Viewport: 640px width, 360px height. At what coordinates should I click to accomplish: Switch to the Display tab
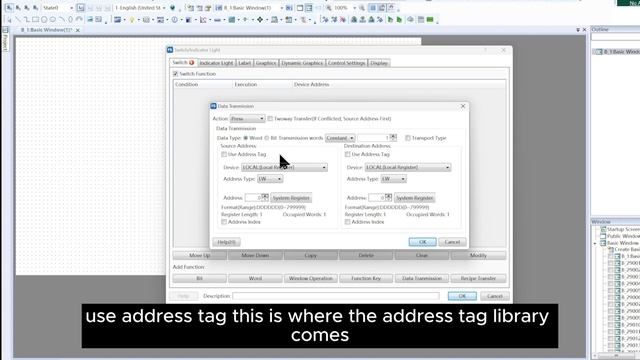click(x=379, y=63)
